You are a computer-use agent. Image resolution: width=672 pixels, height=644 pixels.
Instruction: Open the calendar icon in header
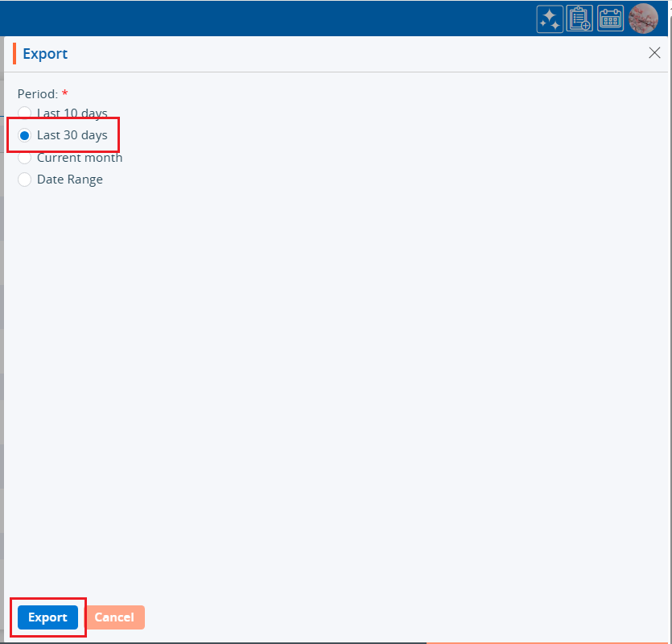pos(610,19)
